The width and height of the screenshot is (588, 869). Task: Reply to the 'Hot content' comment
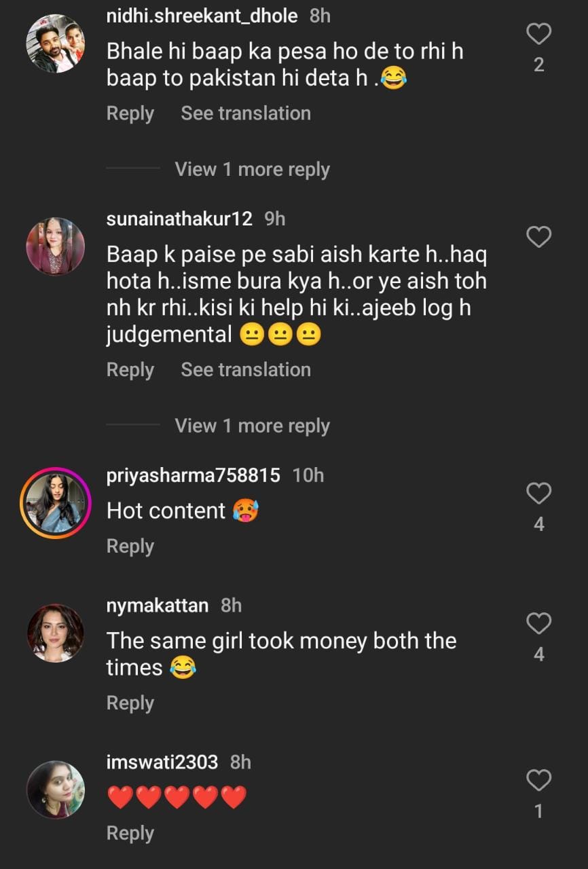click(x=130, y=547)
